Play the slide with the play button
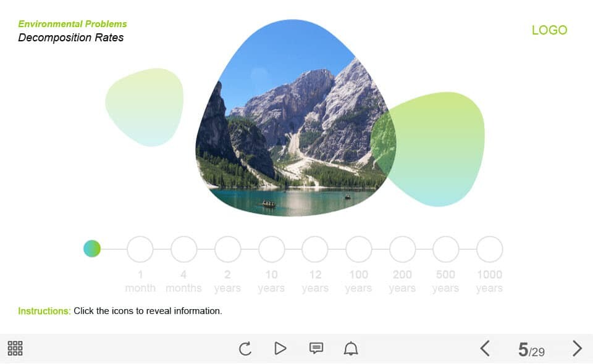The image size is (593, 364). pos(280,348)
